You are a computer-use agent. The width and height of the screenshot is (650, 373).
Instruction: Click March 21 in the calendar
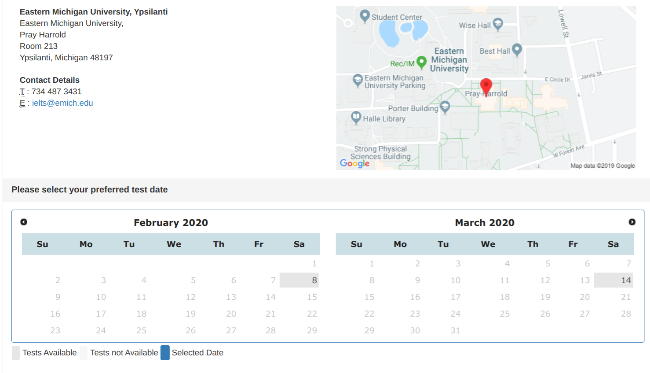coord(626,297)
